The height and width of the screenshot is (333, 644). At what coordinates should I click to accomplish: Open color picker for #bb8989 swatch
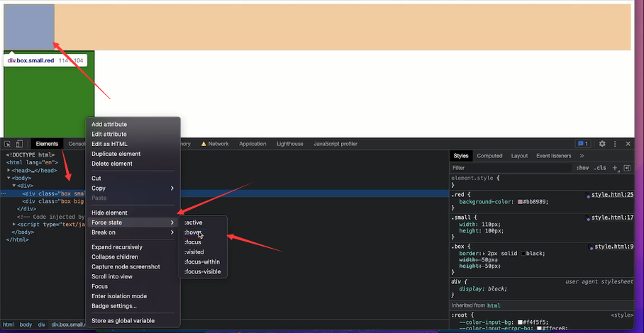click(x=520, y=202)
